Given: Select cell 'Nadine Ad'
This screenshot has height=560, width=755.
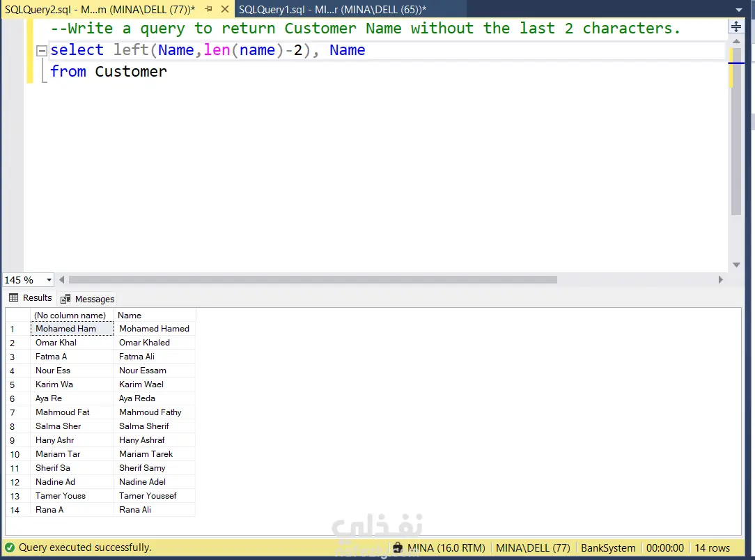Looking at the screenshot, I should click(72, 483).
